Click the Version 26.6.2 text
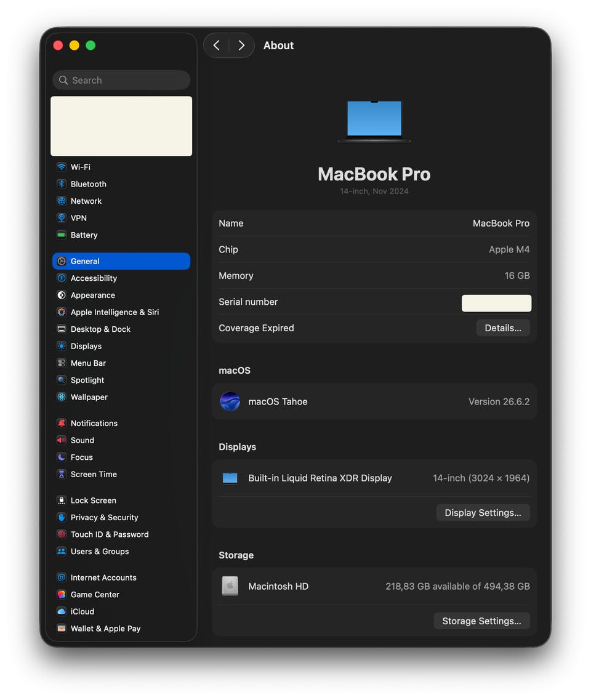Image resolution: width=591 pixels, height=700 pixels. [x=499, y=402]
